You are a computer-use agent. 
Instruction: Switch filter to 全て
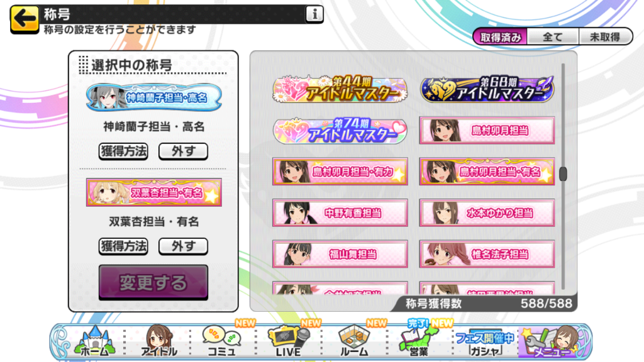pos(553,37)
